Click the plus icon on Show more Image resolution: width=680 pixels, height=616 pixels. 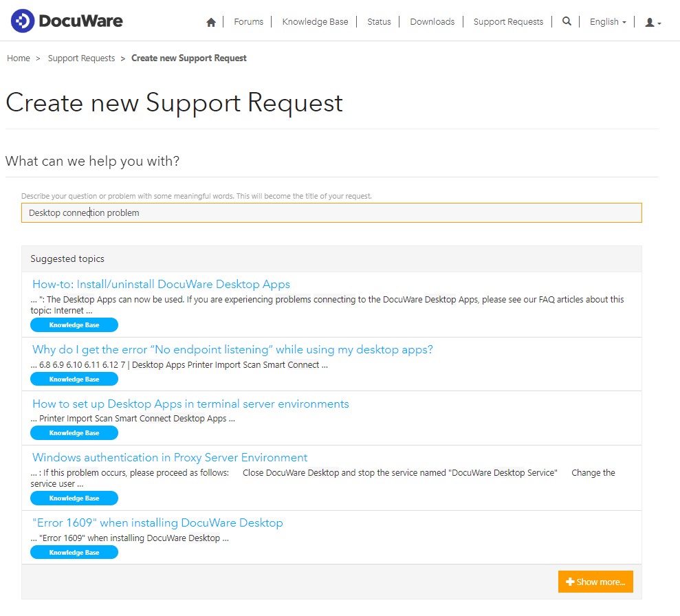click(x=570, y=581)
